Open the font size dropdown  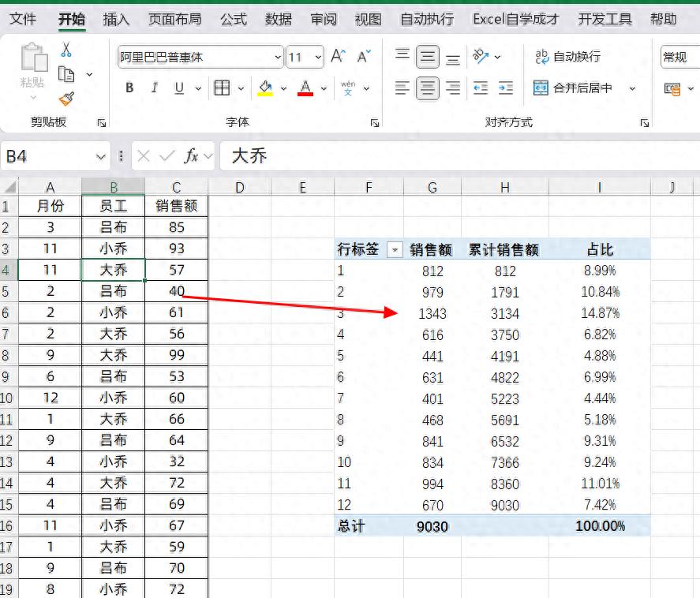click(x=318, y=57)
